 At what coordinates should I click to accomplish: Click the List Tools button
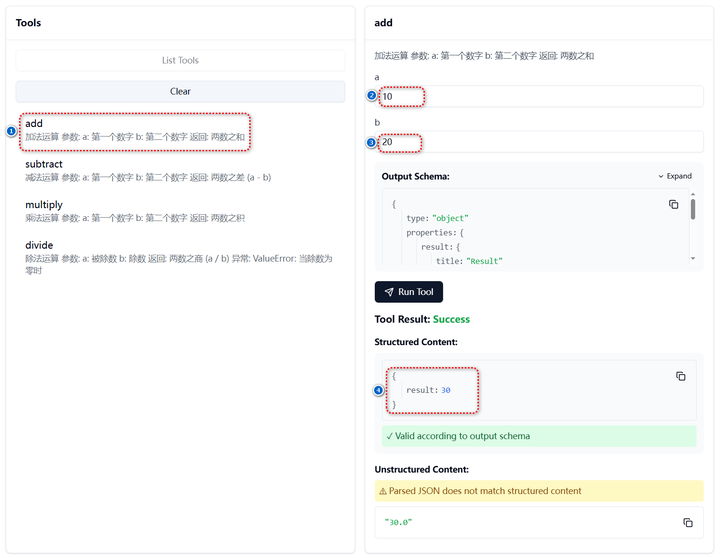tap(180, 60)
